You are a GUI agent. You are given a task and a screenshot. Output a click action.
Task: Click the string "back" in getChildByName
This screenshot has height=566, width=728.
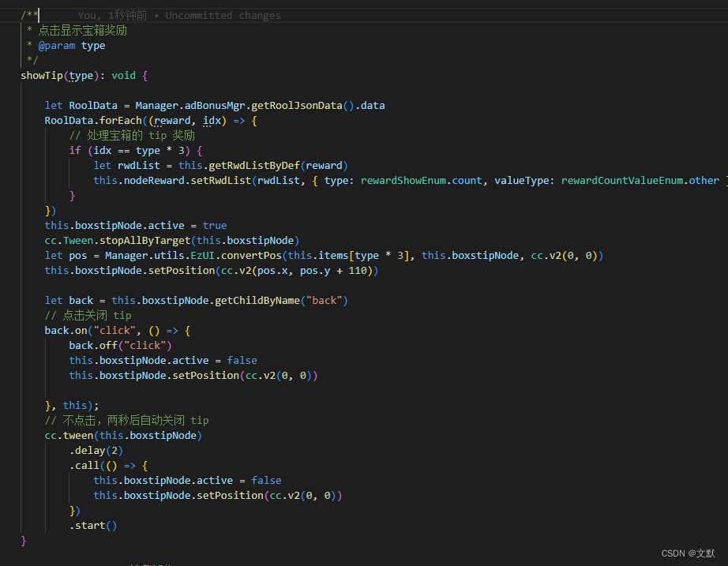pos(324,301)
